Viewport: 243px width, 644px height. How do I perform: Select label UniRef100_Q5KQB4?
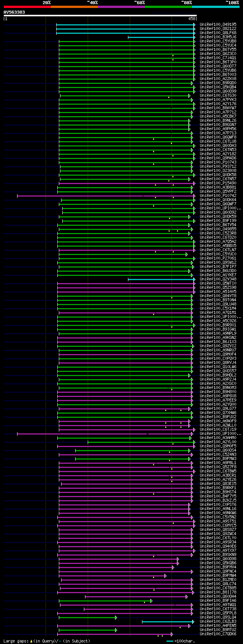pos(218,87)
